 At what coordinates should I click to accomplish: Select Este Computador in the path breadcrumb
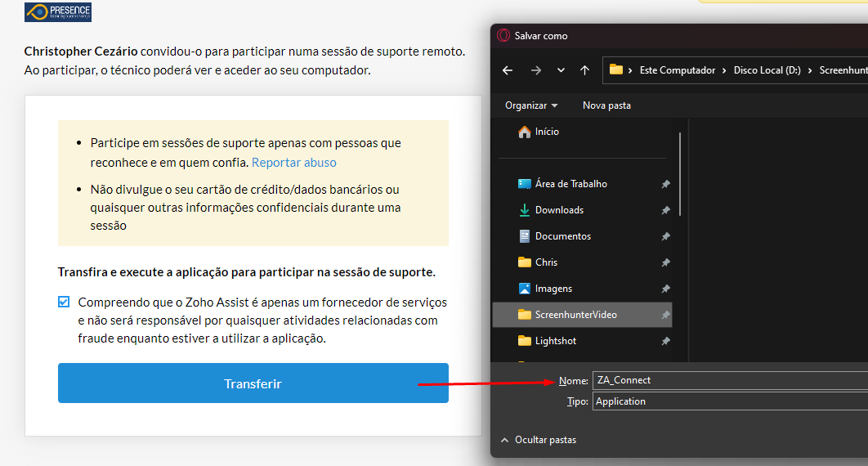pyautogui.click(x=677, y=70)
